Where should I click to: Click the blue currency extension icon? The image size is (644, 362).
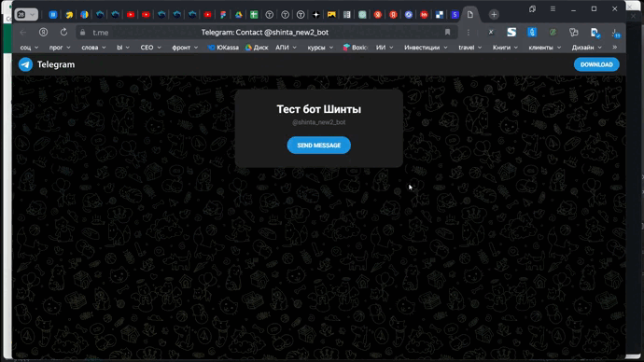coord(532,32)
